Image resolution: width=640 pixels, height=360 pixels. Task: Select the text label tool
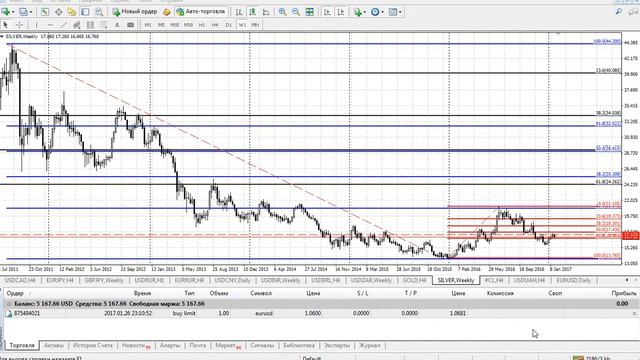click(x=131, y=25)
